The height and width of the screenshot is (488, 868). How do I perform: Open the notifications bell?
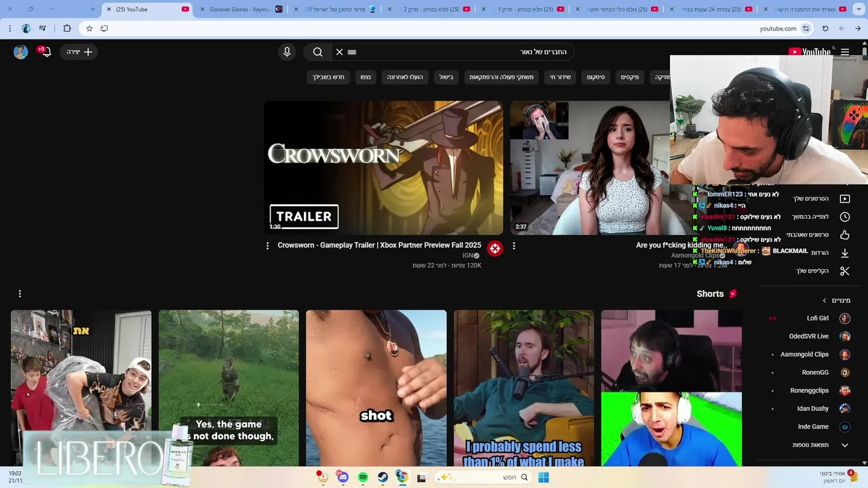click(45, 52)
